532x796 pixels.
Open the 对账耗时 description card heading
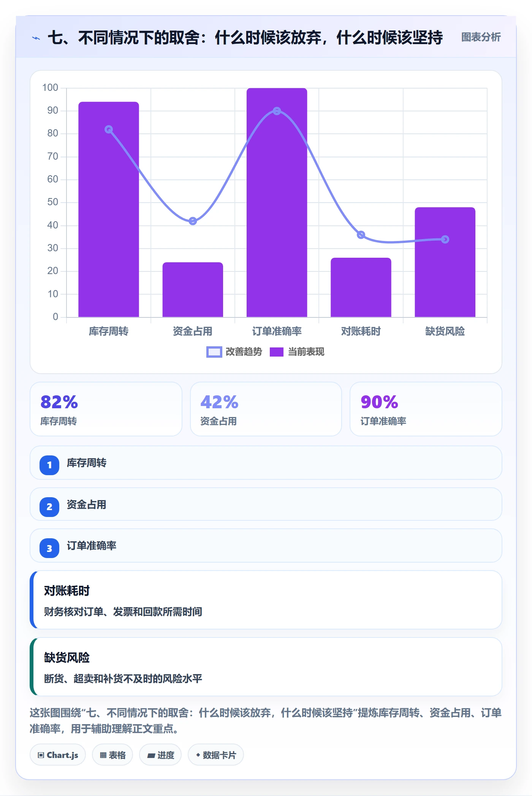click(x=67, y=591)
